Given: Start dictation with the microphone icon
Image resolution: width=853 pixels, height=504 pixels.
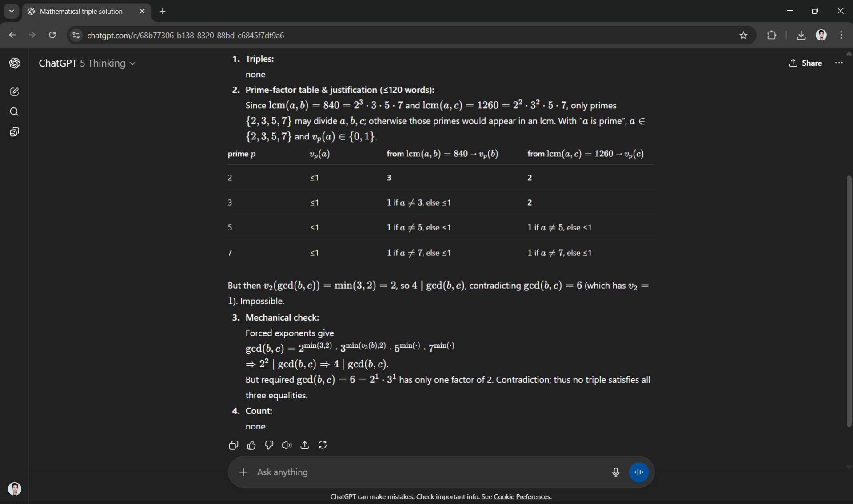Looking at the screenshot, I should (615, 472).
